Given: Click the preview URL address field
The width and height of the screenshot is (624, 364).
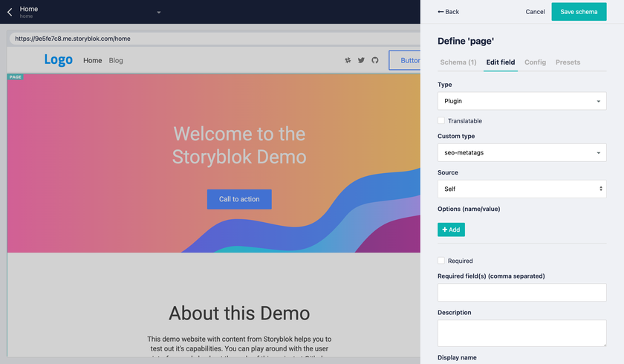Looking at the screenshot, I should point(215,39).
